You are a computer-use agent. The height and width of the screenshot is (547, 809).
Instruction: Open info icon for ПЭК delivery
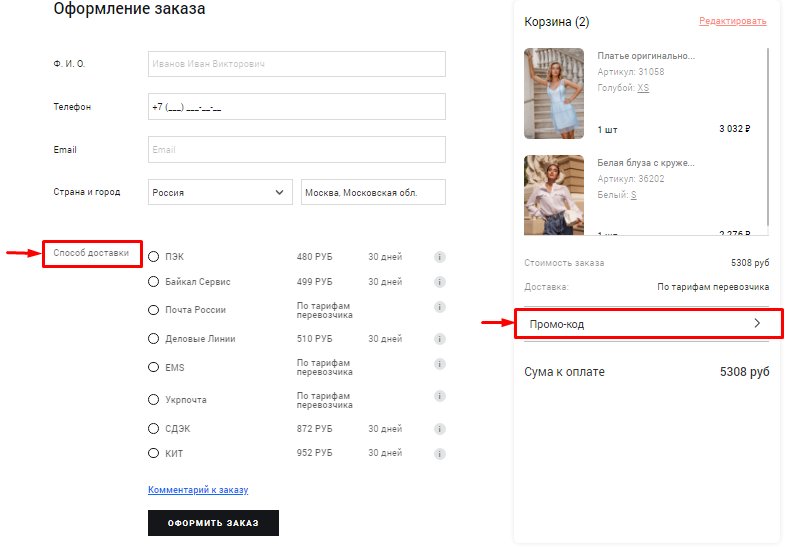(440, 257)
